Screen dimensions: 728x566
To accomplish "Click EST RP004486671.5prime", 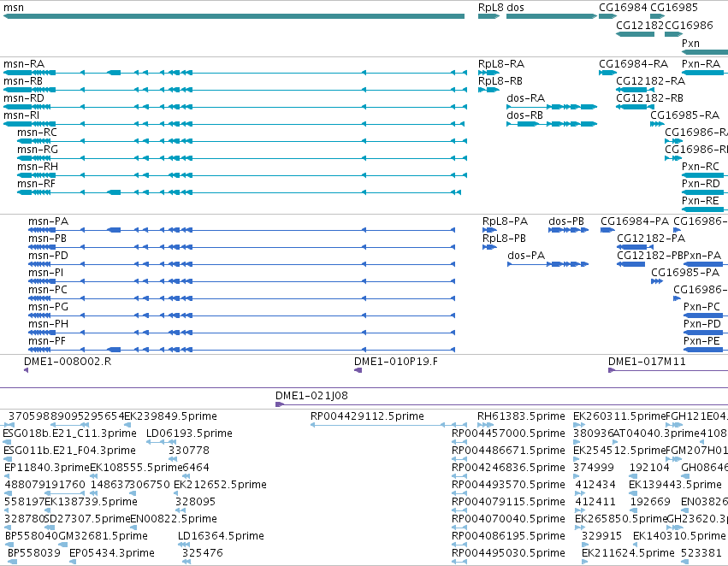I will (508, 451).
